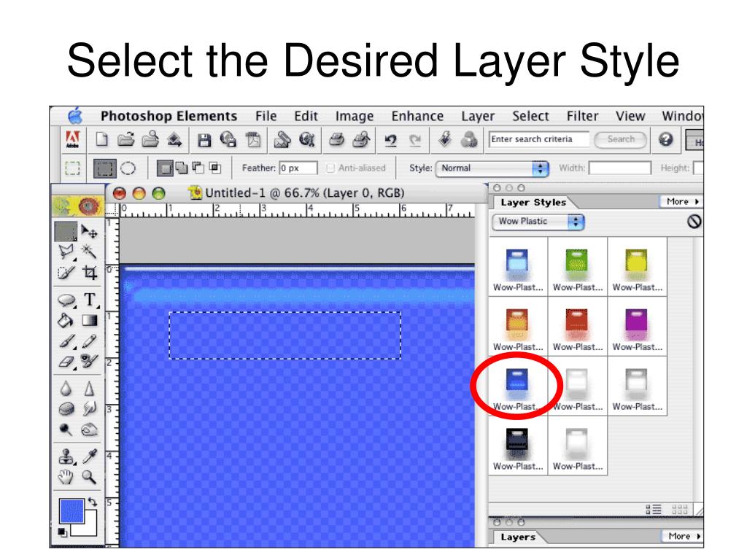
Task: Click the Step Backward undo arrow
Action: [x=391, y=140]
